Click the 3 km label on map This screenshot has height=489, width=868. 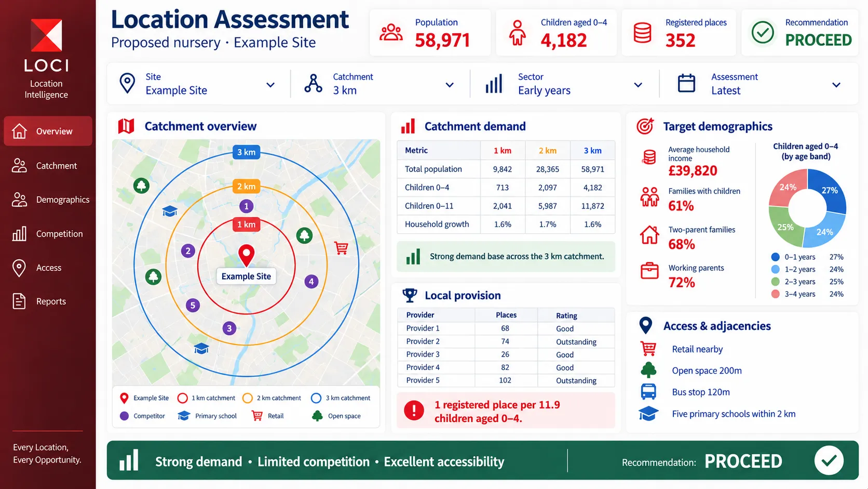(246, 152)
